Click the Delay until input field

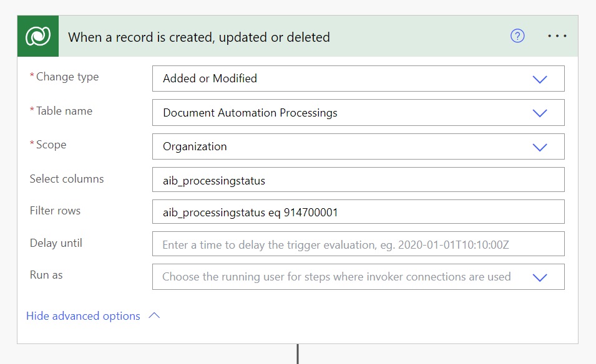point(358,244)
